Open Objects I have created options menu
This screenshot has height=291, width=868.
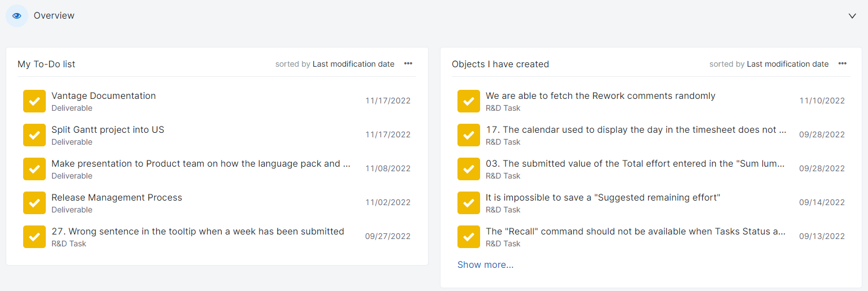(x=843, y=64)
